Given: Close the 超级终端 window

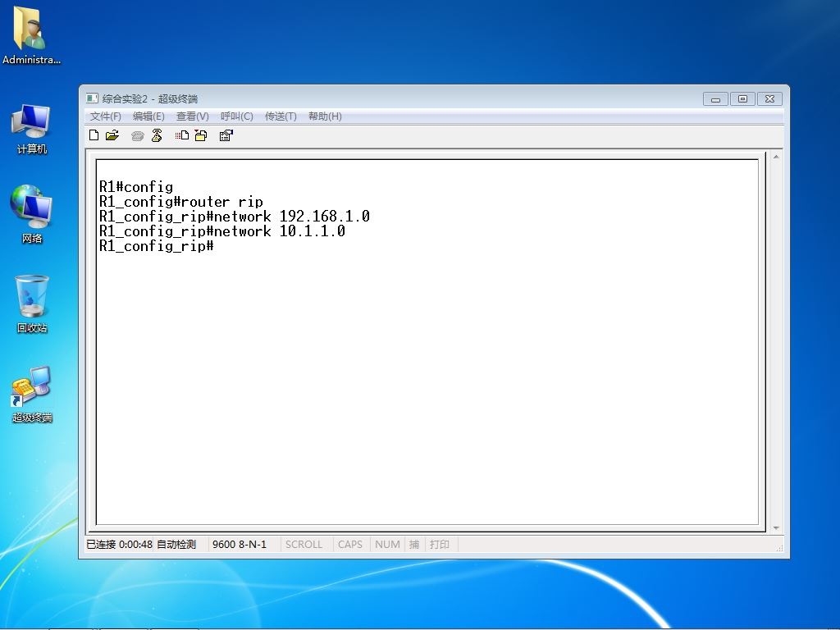Looking at the screenshot, I should pyautogui.click(x=769, y=99).
